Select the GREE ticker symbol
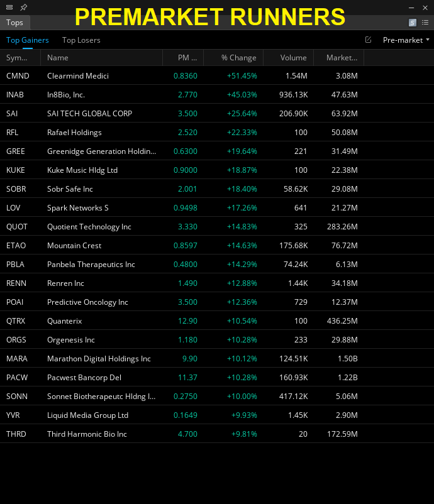The height and width of the screenshot is (504, 434). (x=16, y=151)
